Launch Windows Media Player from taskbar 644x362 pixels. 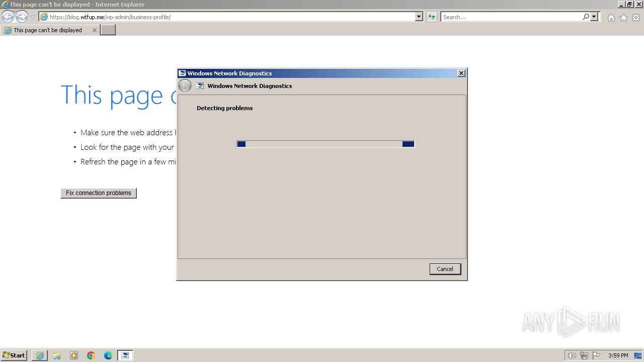[74, 355]
